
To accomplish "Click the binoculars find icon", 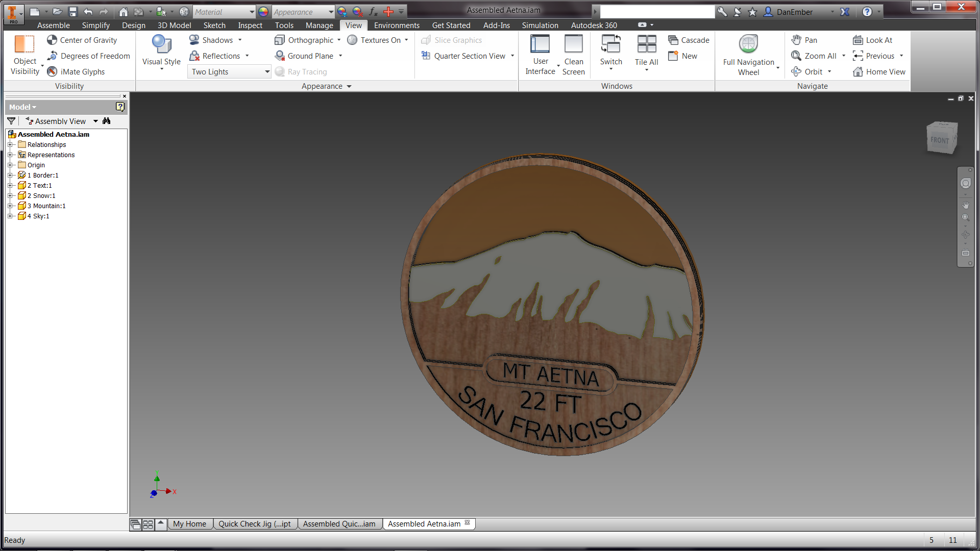I will pos(106,121).
